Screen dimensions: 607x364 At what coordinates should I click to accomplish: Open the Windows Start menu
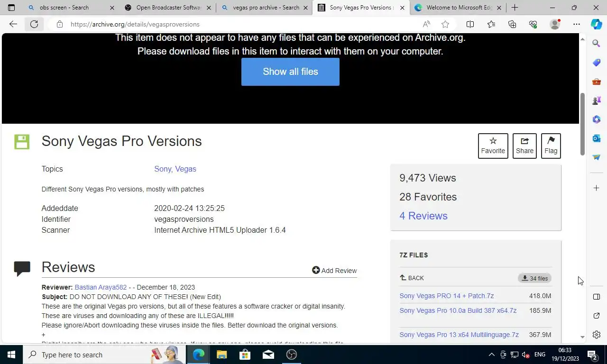click(11, 355)
